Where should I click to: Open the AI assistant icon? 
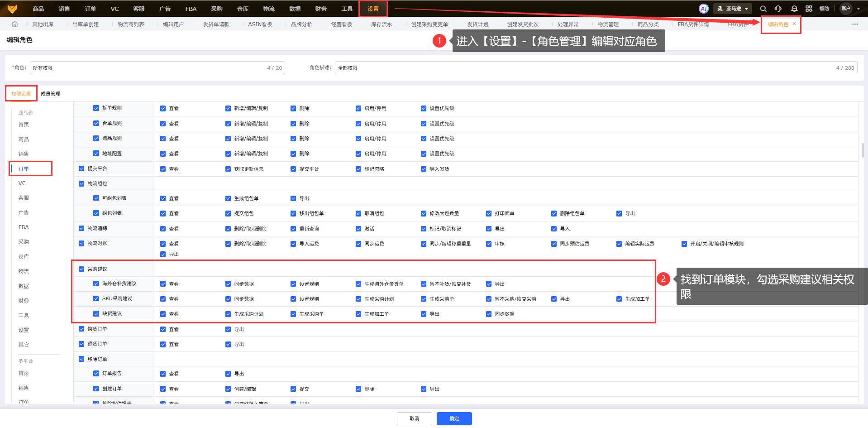[x=703, y=9]
